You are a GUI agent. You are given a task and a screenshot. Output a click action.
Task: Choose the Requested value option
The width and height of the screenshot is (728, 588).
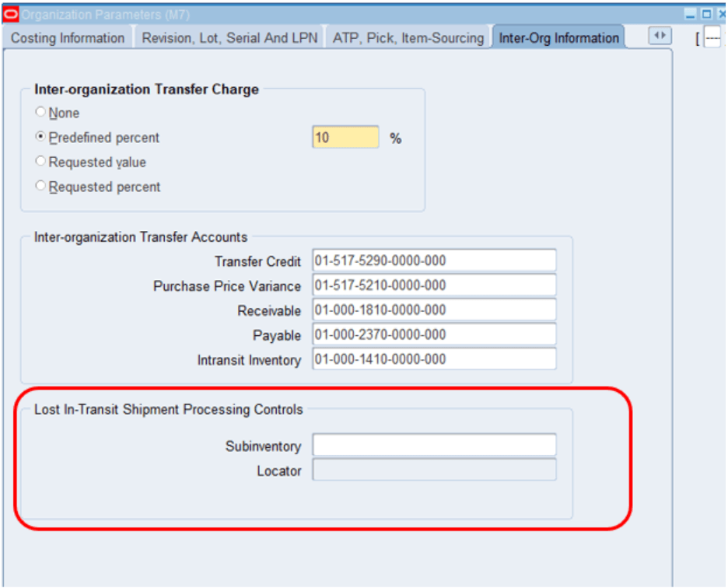(40, 162)
